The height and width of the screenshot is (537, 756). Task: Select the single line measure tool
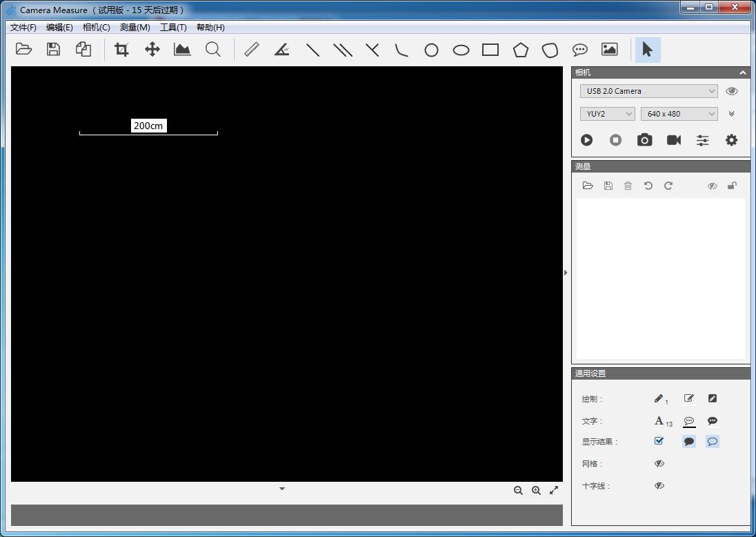(313, 50)
